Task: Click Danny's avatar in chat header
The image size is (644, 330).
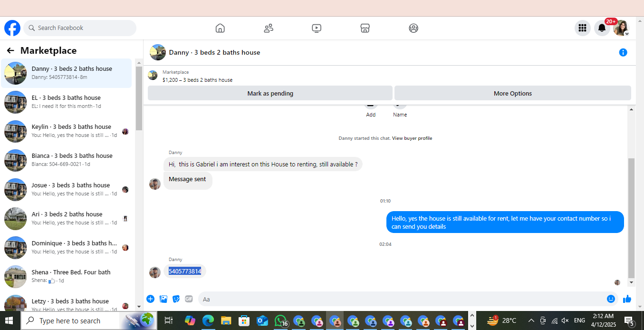Action: [x=158, y=52]
